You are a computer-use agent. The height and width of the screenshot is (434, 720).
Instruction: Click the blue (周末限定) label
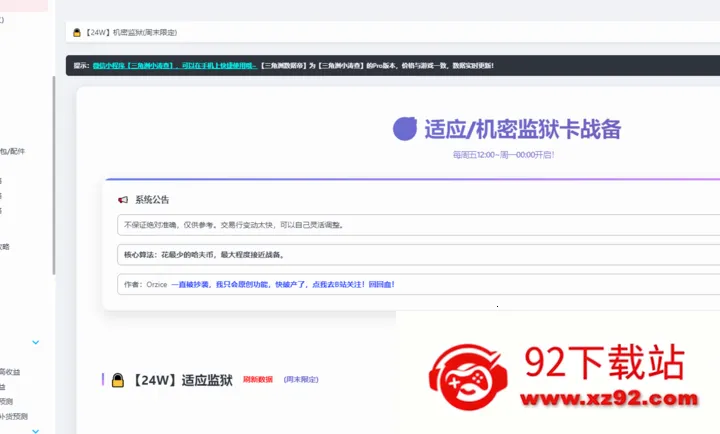tap(301, 380)
